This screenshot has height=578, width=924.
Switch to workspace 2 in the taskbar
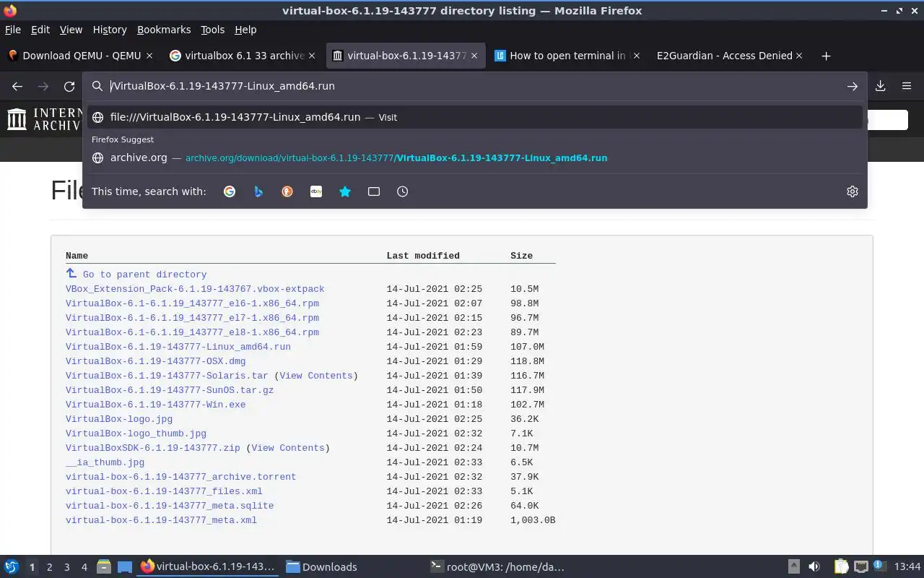pyautogui.click(x=49, y=567)
